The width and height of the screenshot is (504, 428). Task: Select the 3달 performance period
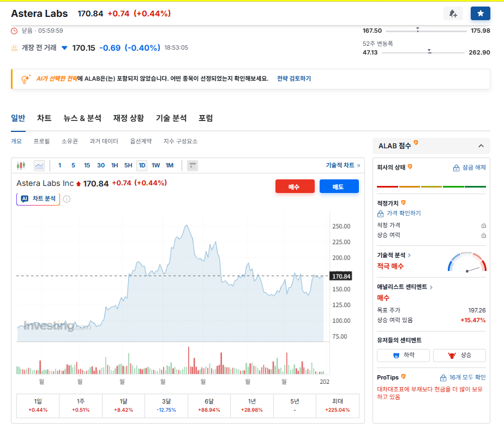coord(166,406)
